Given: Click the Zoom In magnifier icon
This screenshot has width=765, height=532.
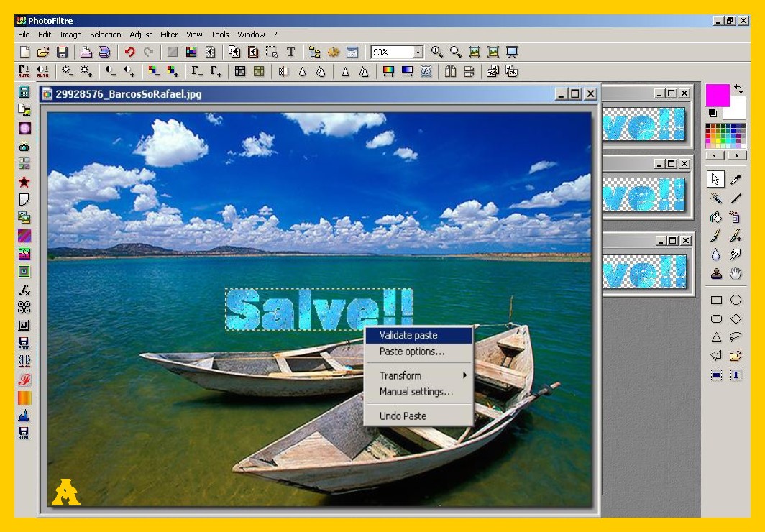Looking at the screenshot, I should pos(436,52).
